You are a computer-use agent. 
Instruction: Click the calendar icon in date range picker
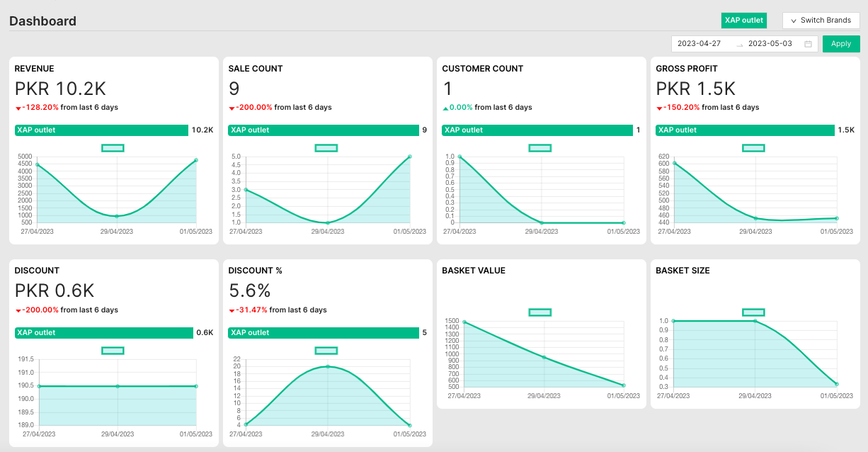pyautogui.click(x=808, y=44)
